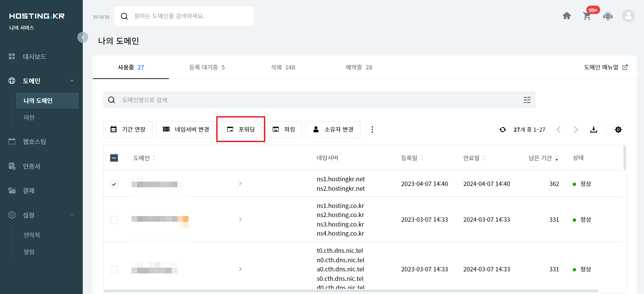Click the home icon in the header
This screenshot has width=644, height=294.
567,16
